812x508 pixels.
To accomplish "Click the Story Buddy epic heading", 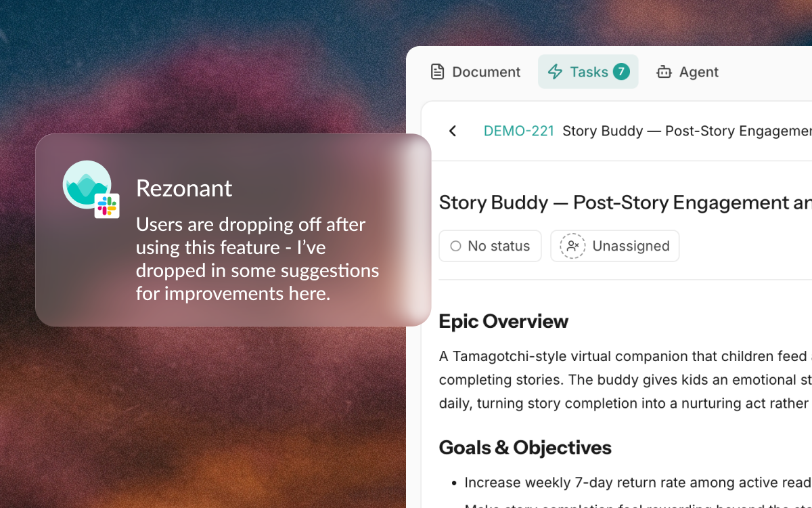I will point(625,203).
